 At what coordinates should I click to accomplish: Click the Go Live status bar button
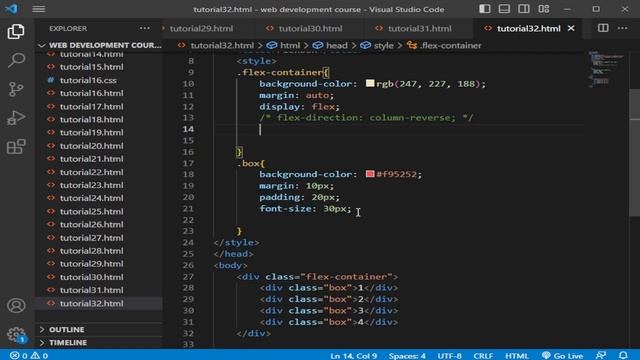point(562,356)
